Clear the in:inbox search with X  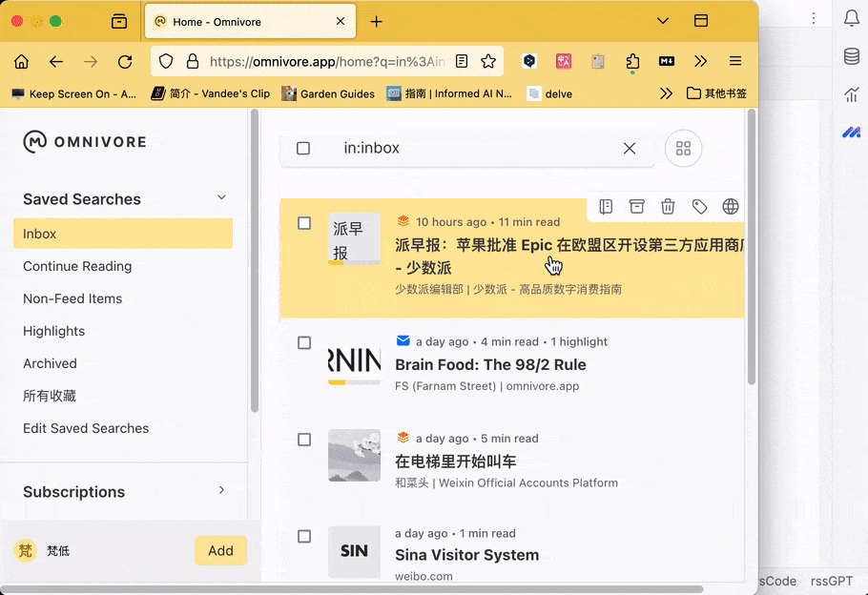[630, 149]
